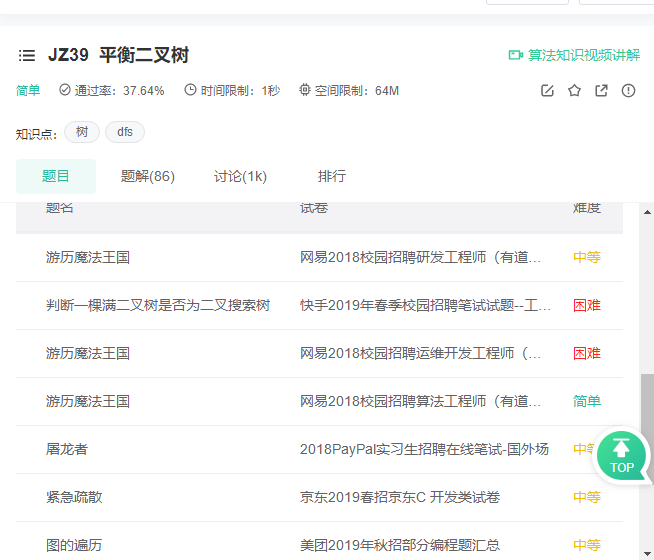The height and width of the screenshot is (560, 654).
Task: Click the JZ39 平衡二叉树 title
Action: 118,55
